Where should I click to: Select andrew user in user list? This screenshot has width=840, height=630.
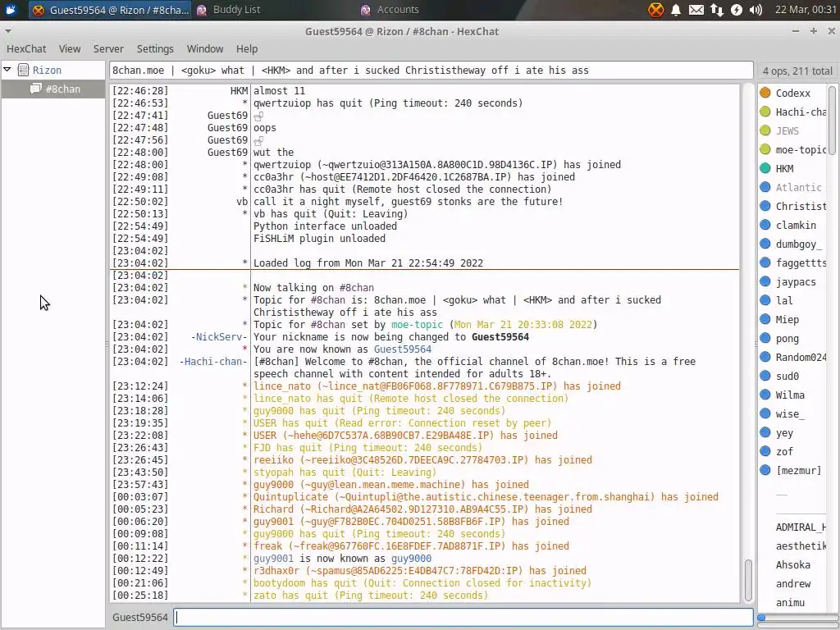tap(793, 583)
